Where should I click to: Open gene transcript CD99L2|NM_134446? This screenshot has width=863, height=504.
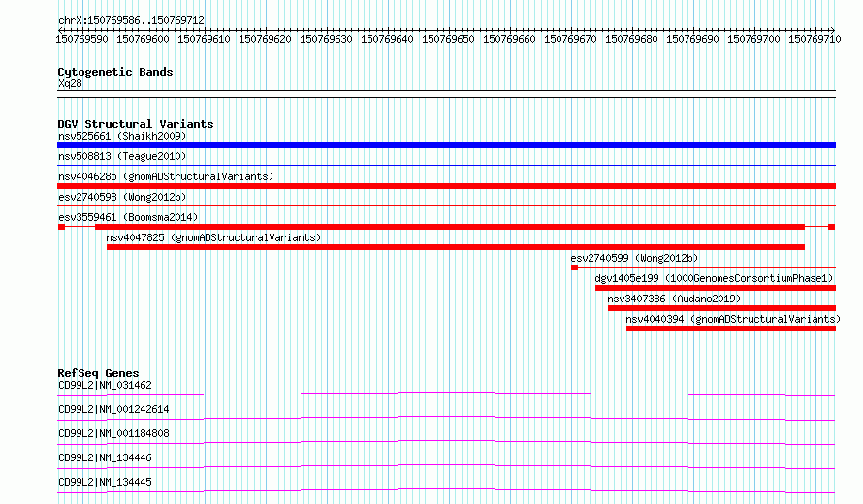point(105,457)
